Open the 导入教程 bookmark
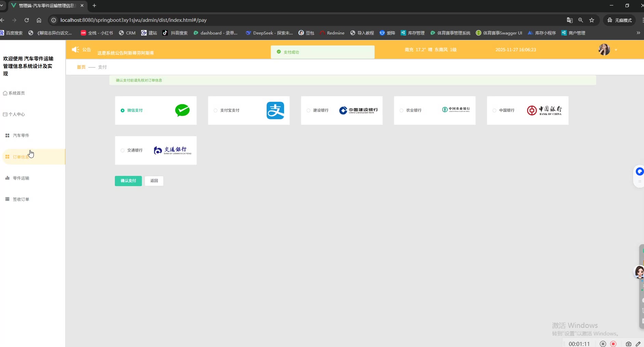The image size is (644, 347). click(x=362, y=33)
